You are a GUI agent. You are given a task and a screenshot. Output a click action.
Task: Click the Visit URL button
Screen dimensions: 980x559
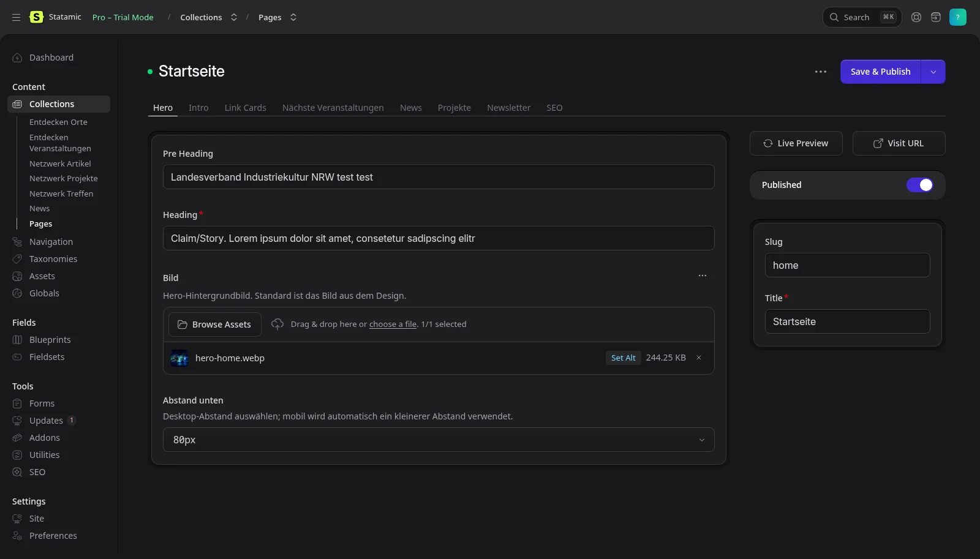899,143
